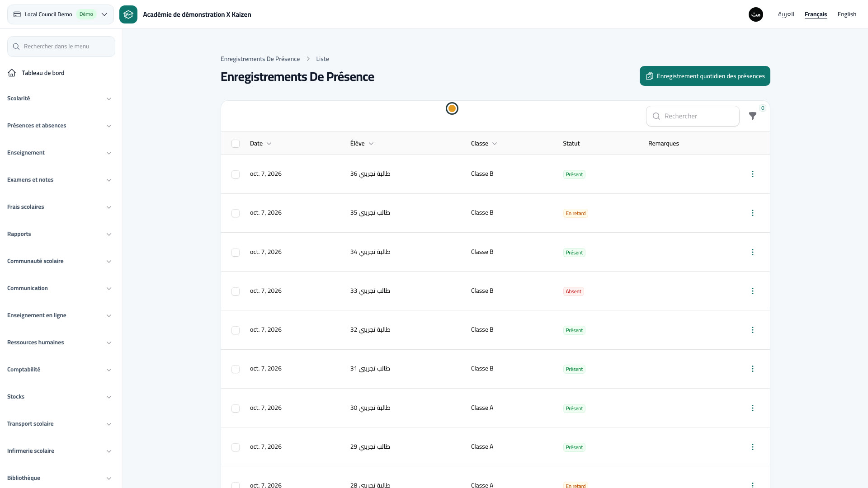
Task: Click the Absent status badge
Action: (x=573, y=291)
